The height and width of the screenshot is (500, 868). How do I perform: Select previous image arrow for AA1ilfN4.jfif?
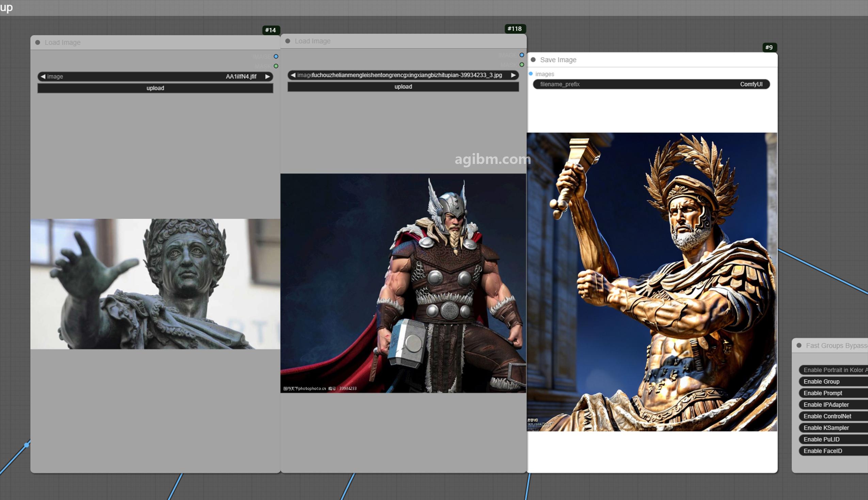tap(43, 77)
